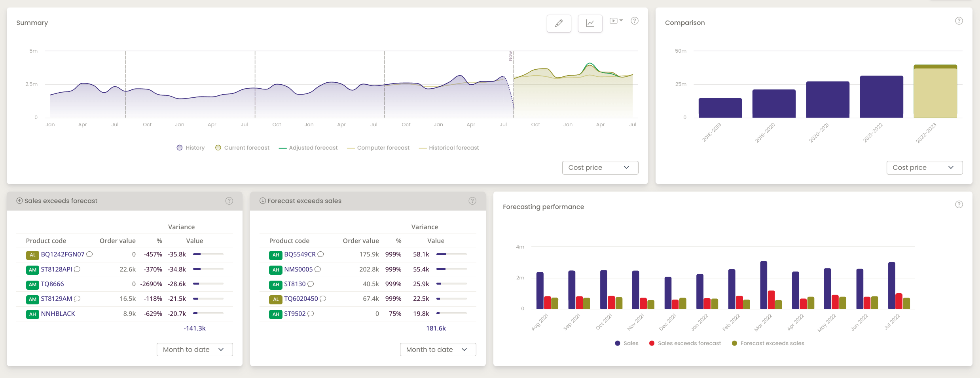Click the Order value column header in Forecast exceeds sales
This screenshot has width=980, height=378.
tap(360, 241)
